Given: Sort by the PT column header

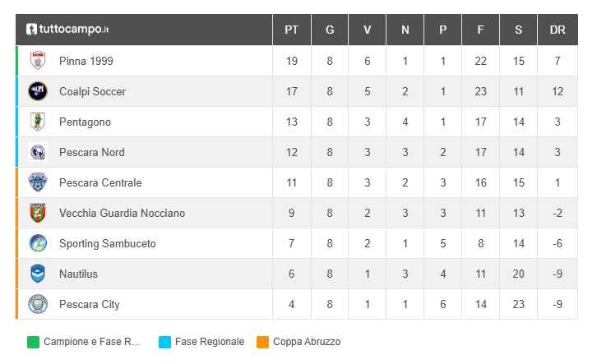Looking at the screenshot, I should [292, 30].
